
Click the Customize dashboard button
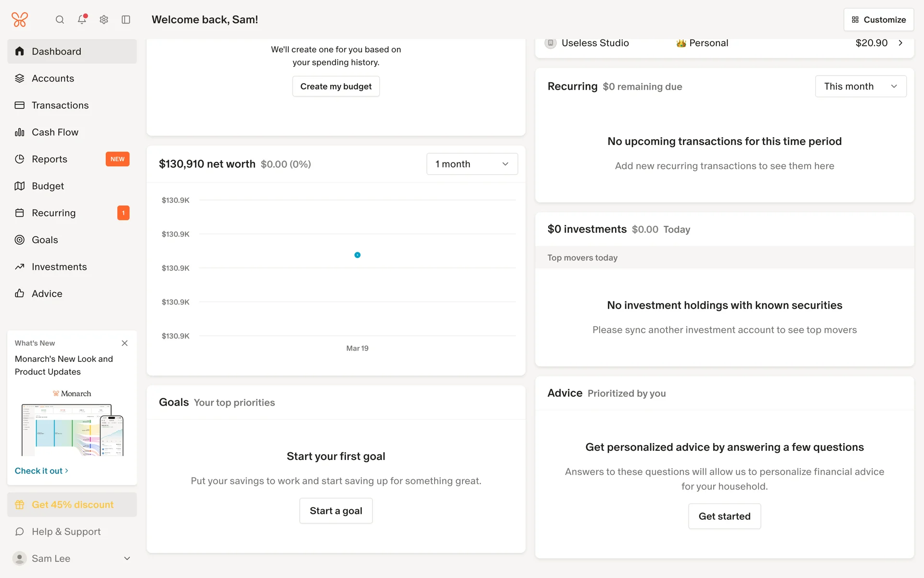tap(878, 20)
